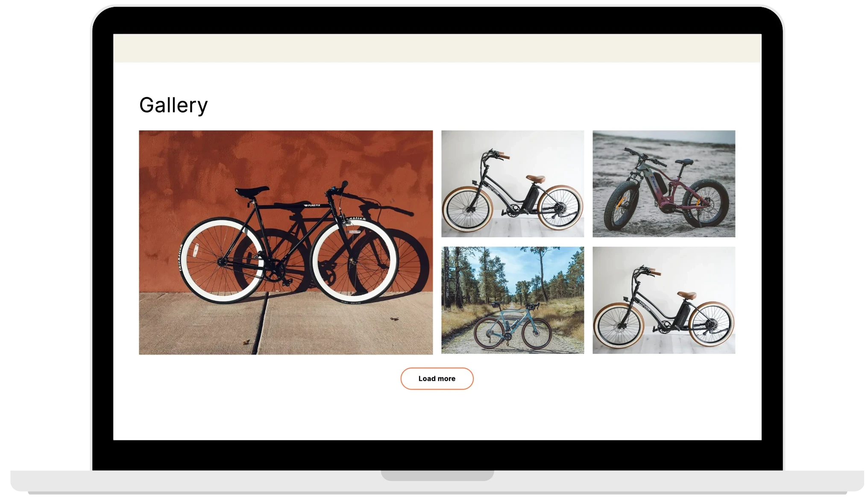The width and height of the screenshot is (868, 498).
Task: Open the forest trail gravel bike photo
Action: click(512, 300)
